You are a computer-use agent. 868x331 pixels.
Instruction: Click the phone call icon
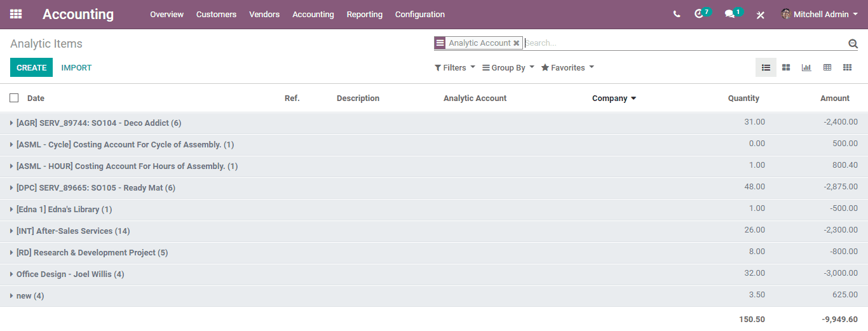pos(677,14)
